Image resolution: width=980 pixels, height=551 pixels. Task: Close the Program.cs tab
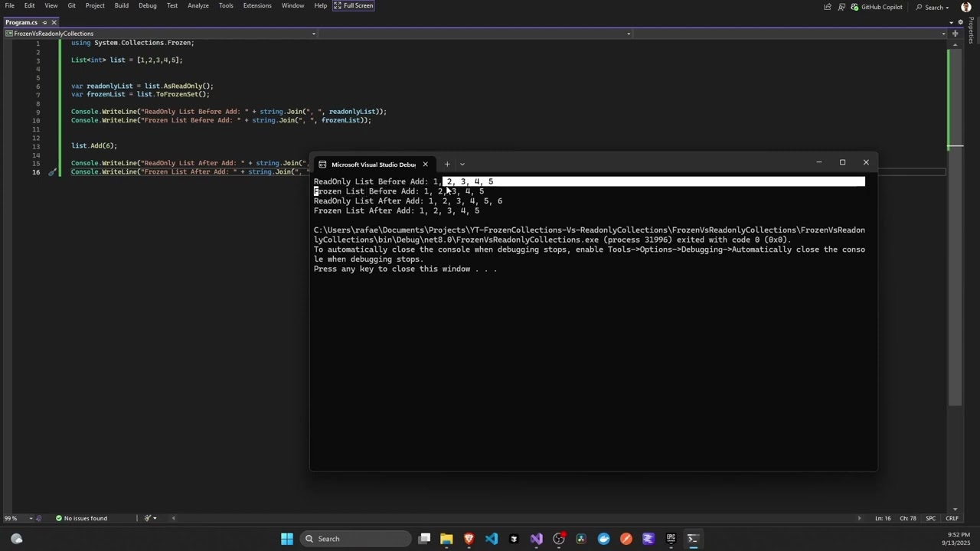(54, 22)
